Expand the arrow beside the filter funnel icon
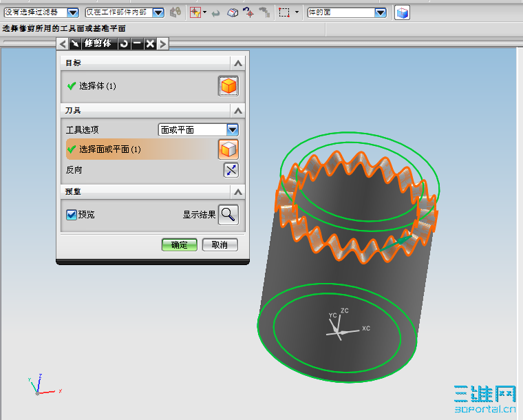 tap(205, 12)
